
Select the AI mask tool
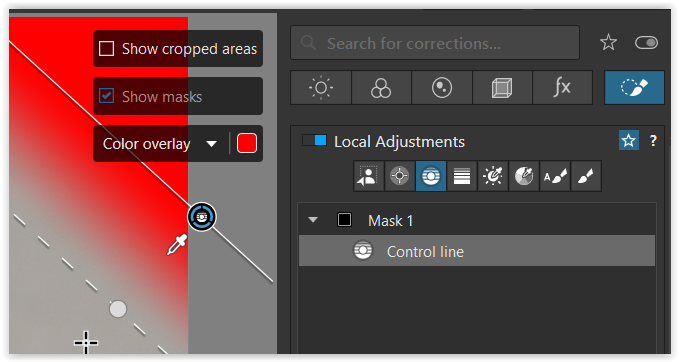(x=369, y=176)
